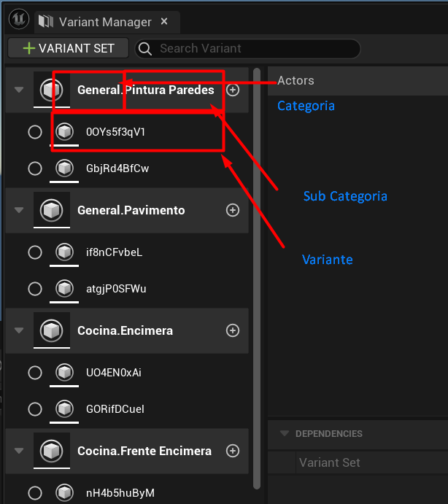Click thumbnail icon of variant GORifDCuel

click(65, 408)
